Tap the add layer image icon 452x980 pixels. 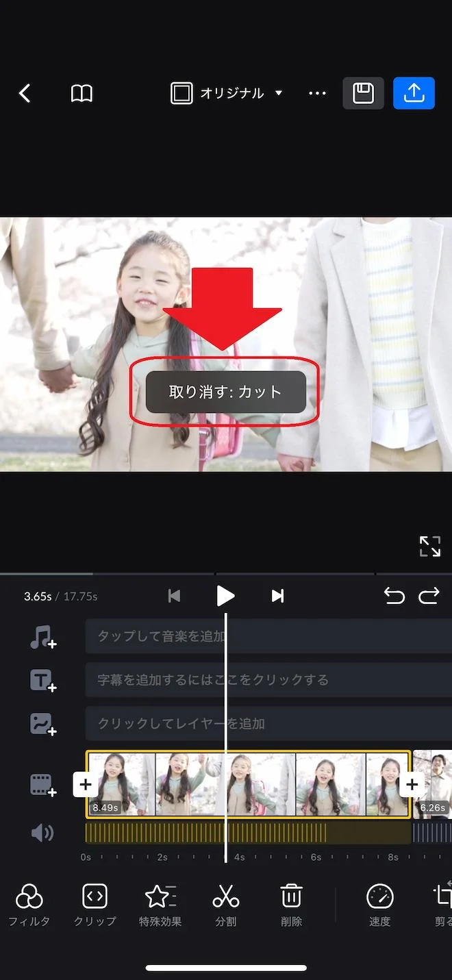(42, 724)
